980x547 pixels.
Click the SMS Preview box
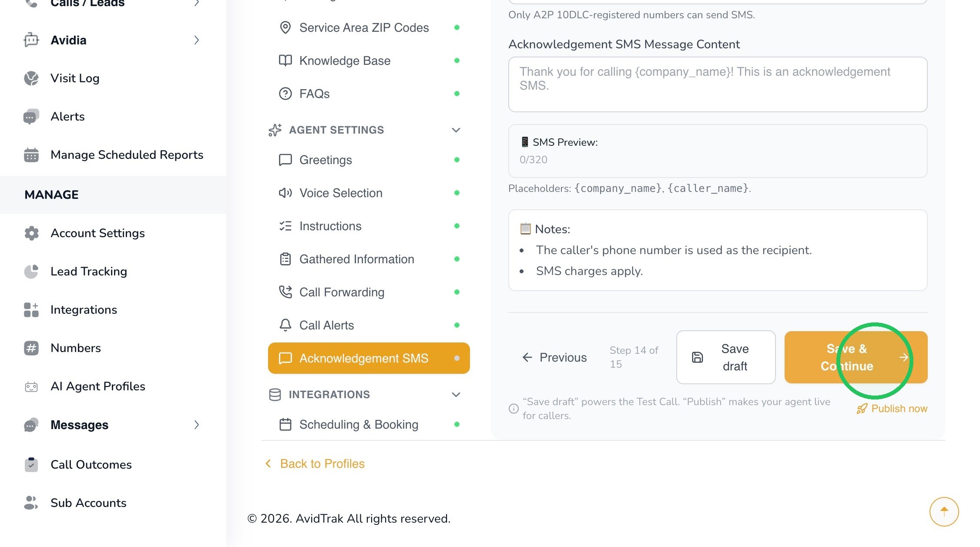tap(718, 151)
